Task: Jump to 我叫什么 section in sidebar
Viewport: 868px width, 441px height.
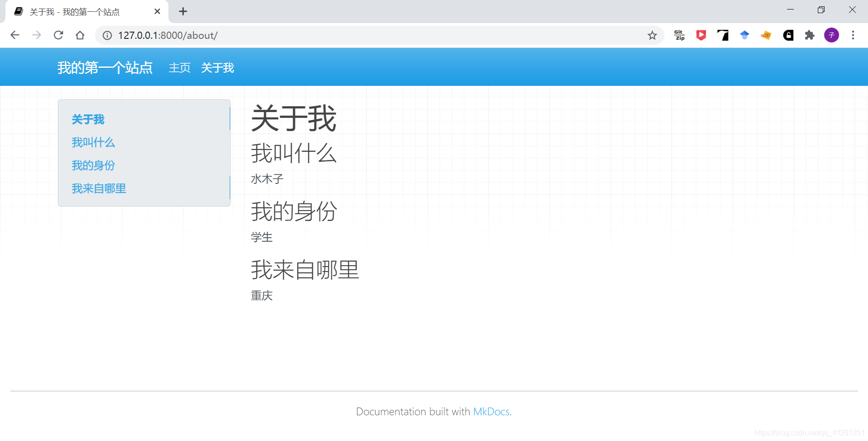Action: click(94, 142)
